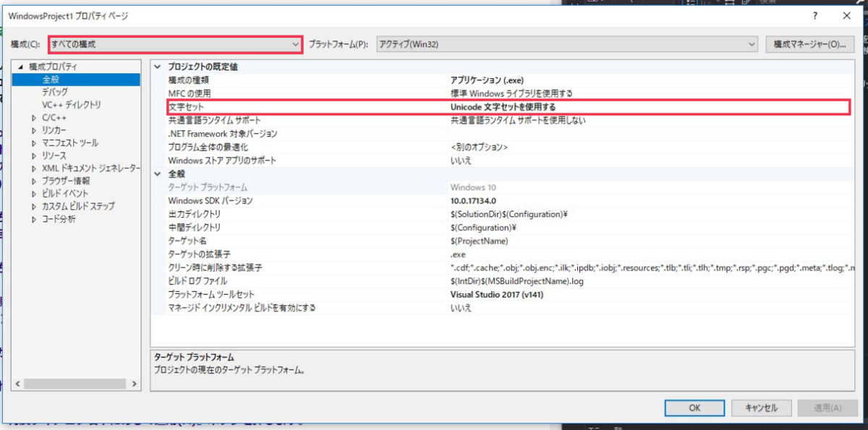
Task: Click the left arrow of tree horizontal scrollbar
Action: (x=18, y=384)
